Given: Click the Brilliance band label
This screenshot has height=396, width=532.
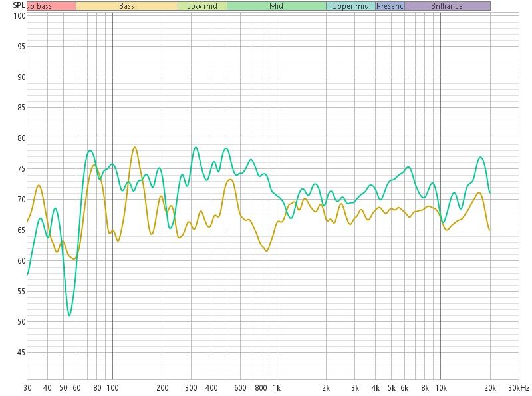Looking at the screenshot, I should coord(447,6).
